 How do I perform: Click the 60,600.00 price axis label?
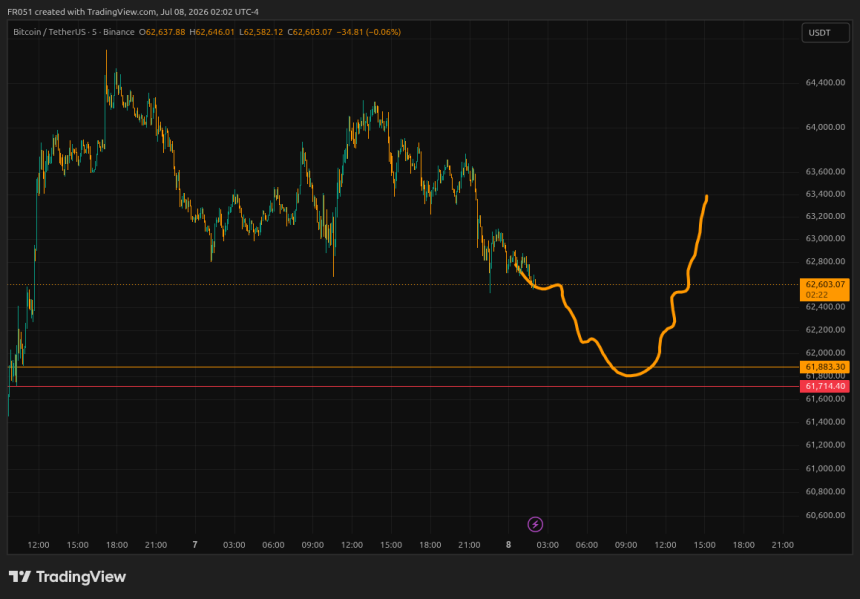(825, 515)
